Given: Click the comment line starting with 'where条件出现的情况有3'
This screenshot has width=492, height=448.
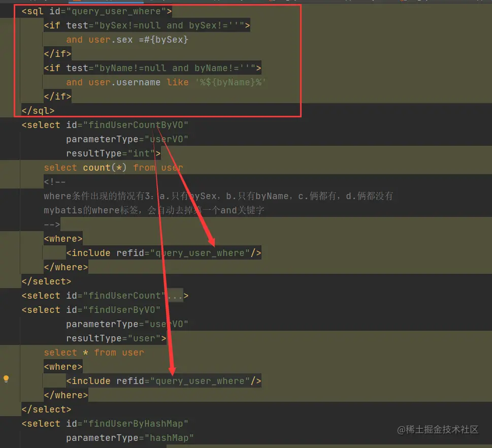Looking at the screenshot, I should 218,196.
